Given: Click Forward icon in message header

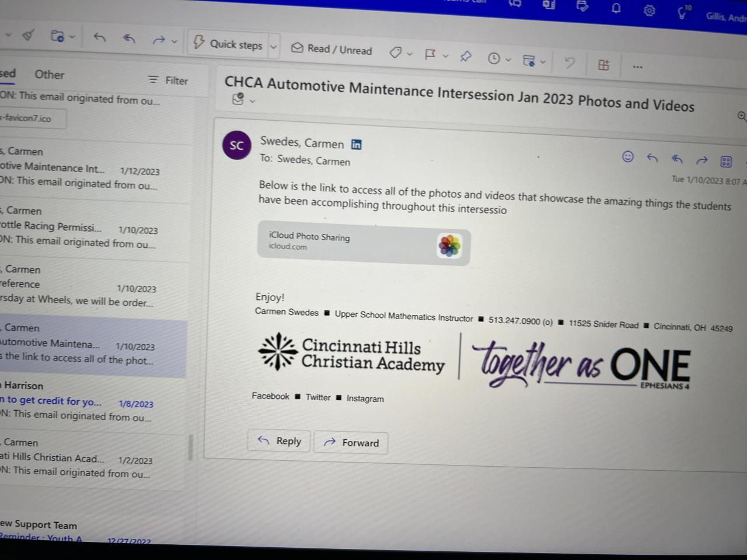Looking at the screenshot, I should pos(701,160).
